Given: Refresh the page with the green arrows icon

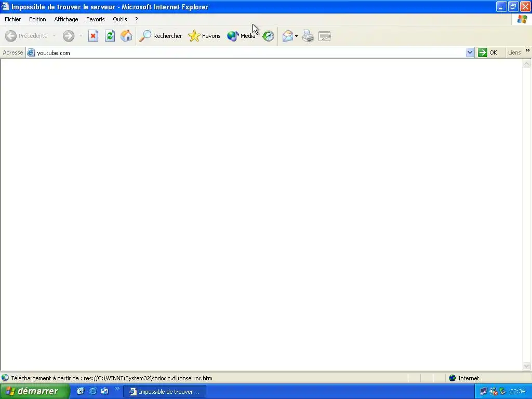Looking at the screenshot, I should point(110,36).
